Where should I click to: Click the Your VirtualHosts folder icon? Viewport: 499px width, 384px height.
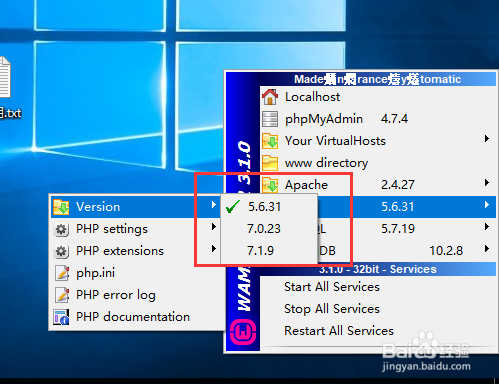[x=270, y=141]
